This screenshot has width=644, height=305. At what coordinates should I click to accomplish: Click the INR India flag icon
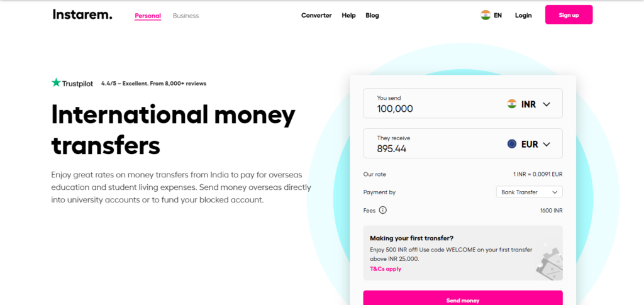[512, 104]
